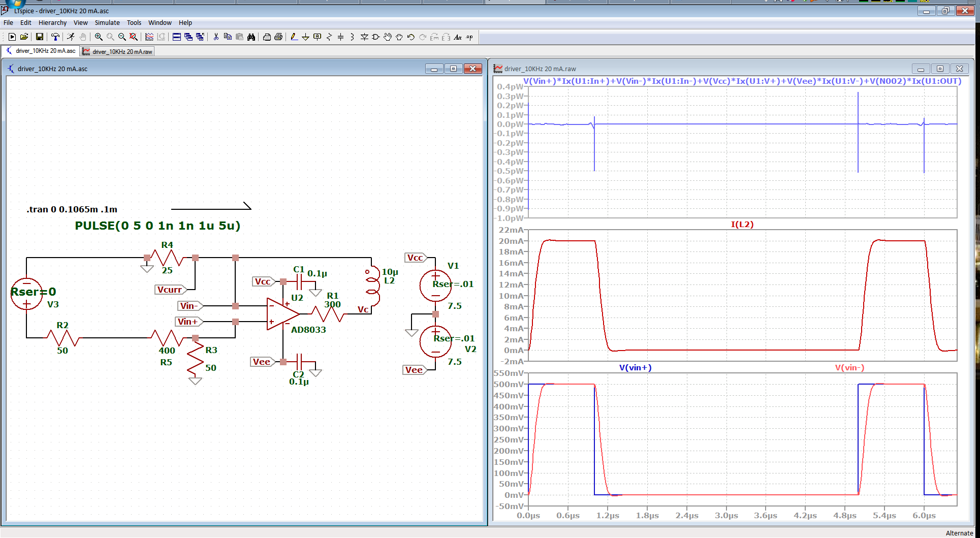The width and height of the screenshot is (980, 538).
Task: Cascade windows using the cascade icon
Action: [188, 37]
